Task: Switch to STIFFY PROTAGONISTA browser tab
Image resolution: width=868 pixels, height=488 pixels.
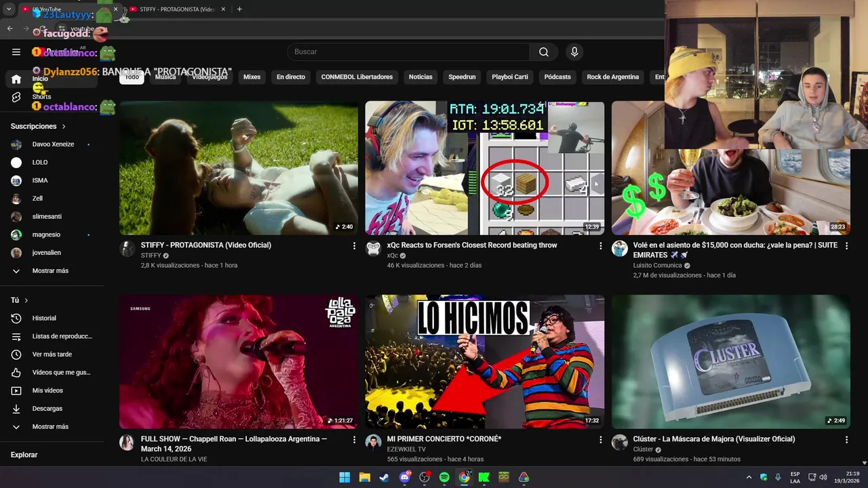Action: click(176, 9)
